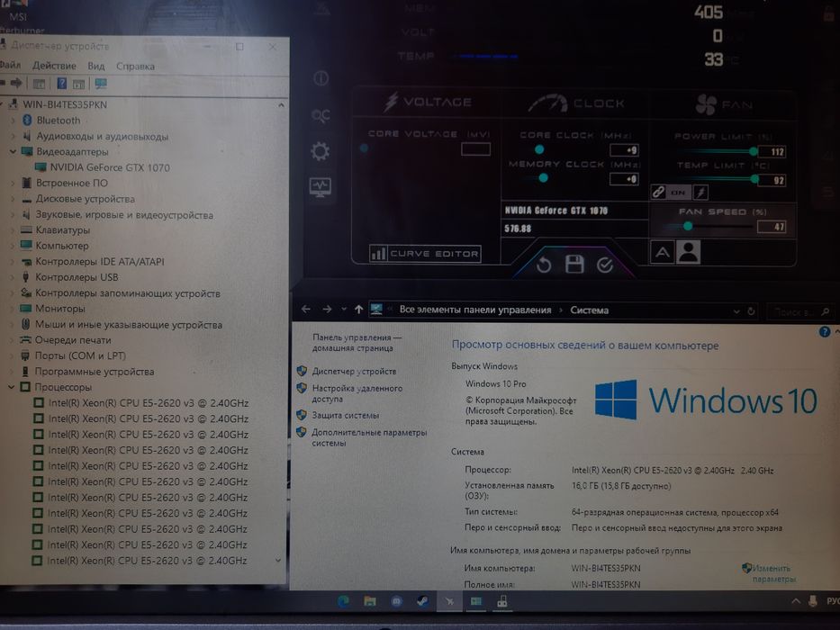Click the Temp Limit slider handle
The width and height of the screenshot is (840, 630).
[754, 179]
